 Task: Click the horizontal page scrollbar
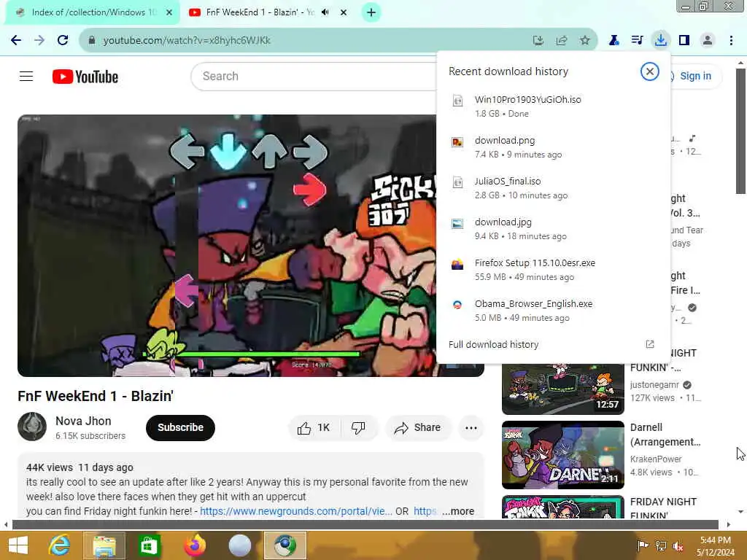[365, 524]
